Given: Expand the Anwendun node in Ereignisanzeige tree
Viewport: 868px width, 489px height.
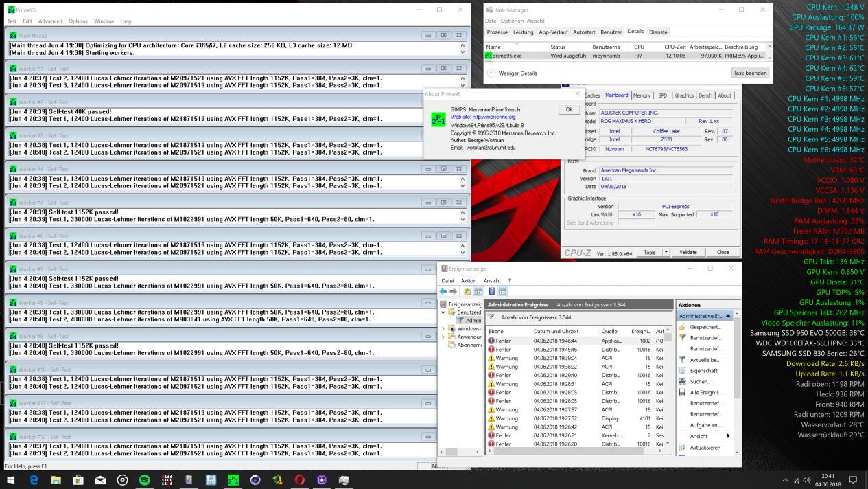Looking at the screenshot, I should pos(443,337).
